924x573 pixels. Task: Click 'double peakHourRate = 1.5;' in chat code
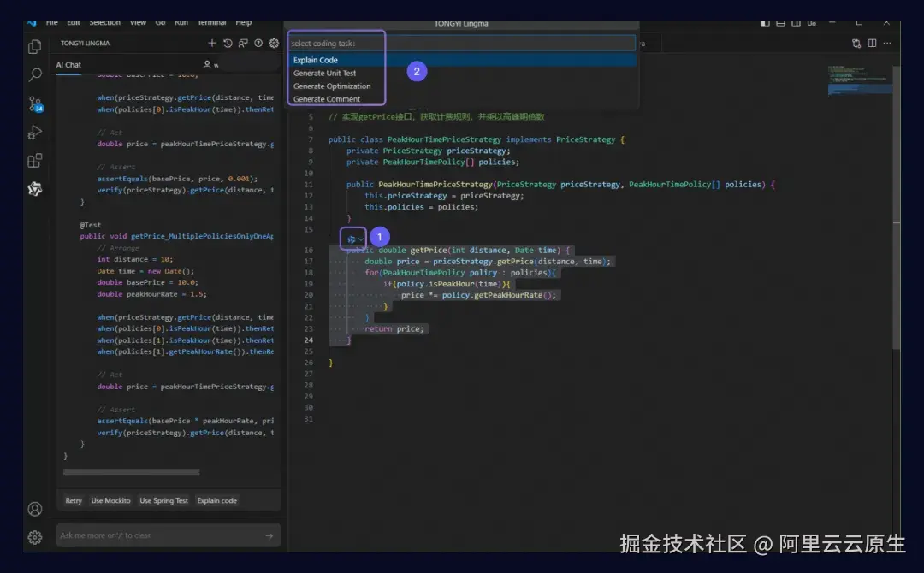click(152, 294)
